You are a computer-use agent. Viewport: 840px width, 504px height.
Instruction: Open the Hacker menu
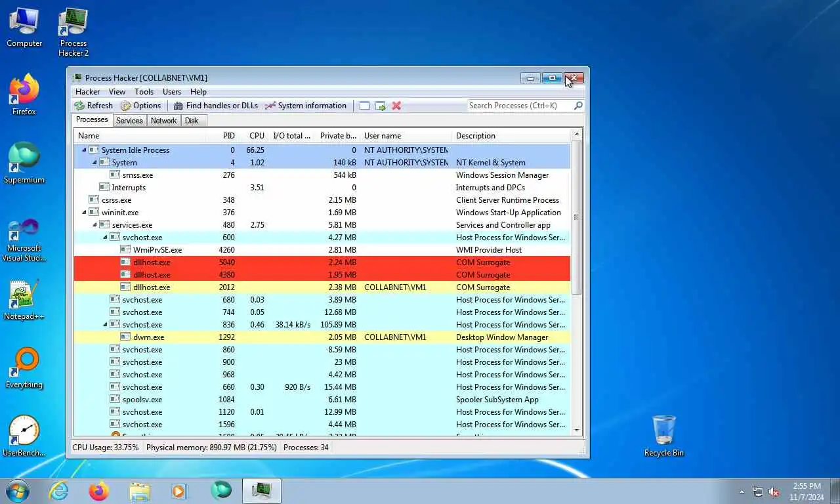87,92
